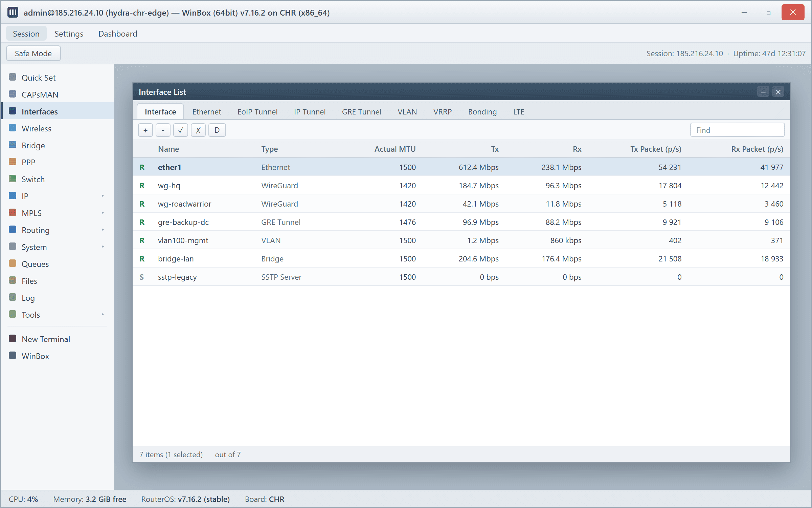
Task: Click the WinBox app logo icon
Action: tap(13, 13)
